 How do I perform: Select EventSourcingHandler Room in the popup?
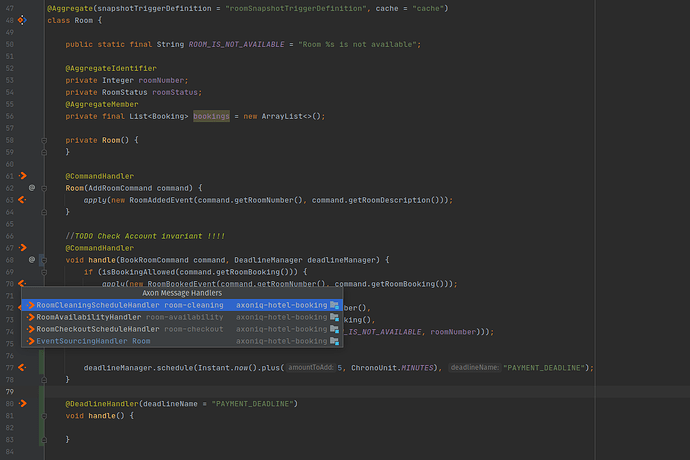182,341
